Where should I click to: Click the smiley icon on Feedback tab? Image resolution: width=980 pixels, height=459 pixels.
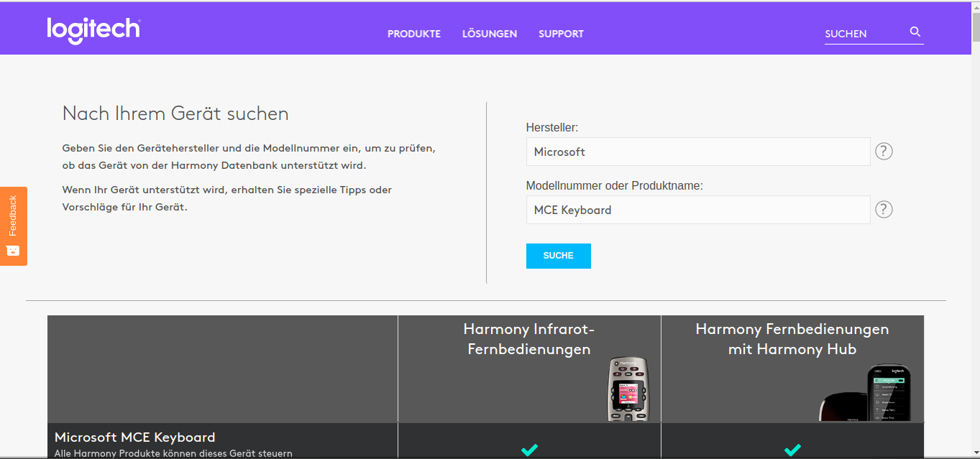pos(12,250)
